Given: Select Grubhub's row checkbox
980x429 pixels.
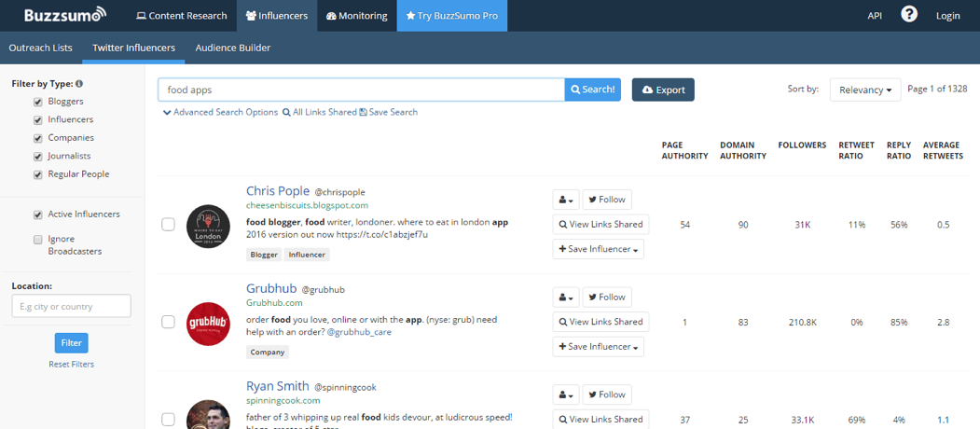Looking at the screenshot, I should coord(168,322).
